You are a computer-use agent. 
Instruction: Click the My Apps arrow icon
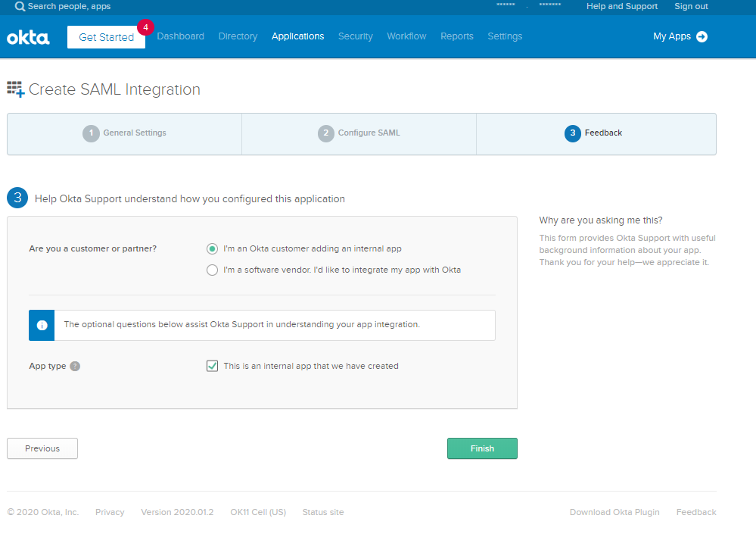702,36
